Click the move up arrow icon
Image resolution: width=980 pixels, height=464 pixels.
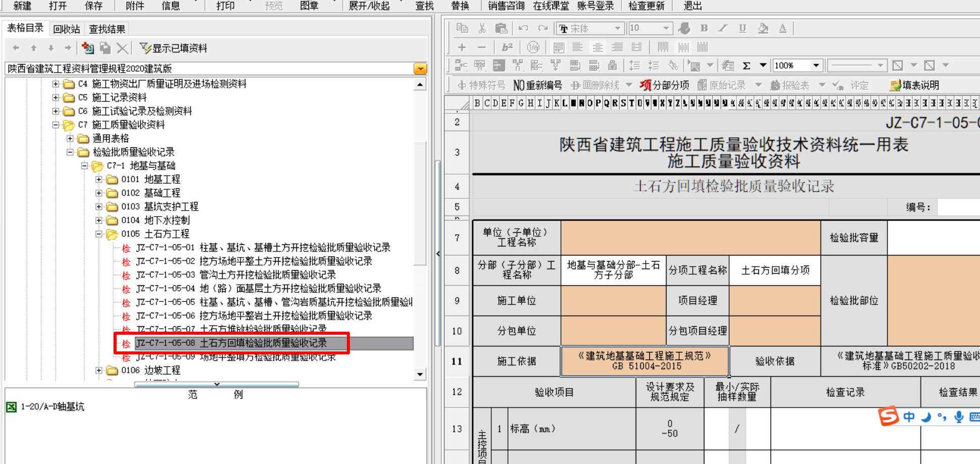point(33,48)
